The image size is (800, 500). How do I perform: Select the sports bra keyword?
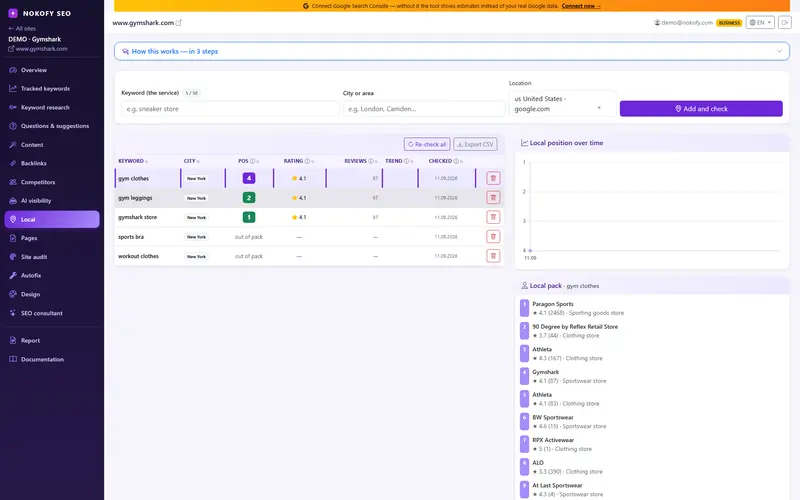coord(131,237)
